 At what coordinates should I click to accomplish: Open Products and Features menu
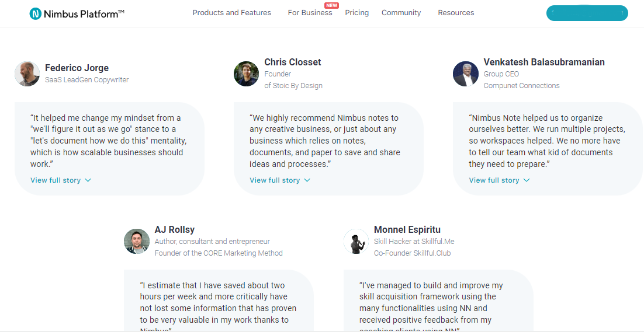pyautogui.click(x=231, y=13)
